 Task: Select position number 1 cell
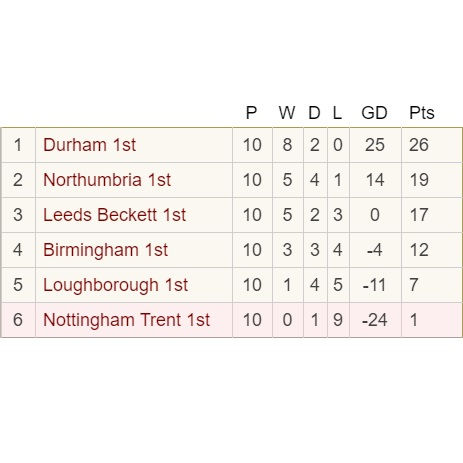[18, 145]
